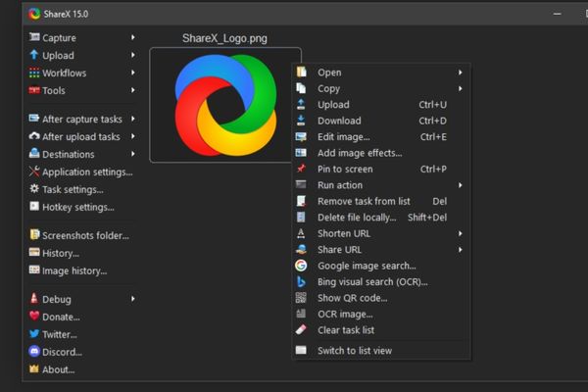Click the Upload arrow icon in sidebar

[34, 56]
